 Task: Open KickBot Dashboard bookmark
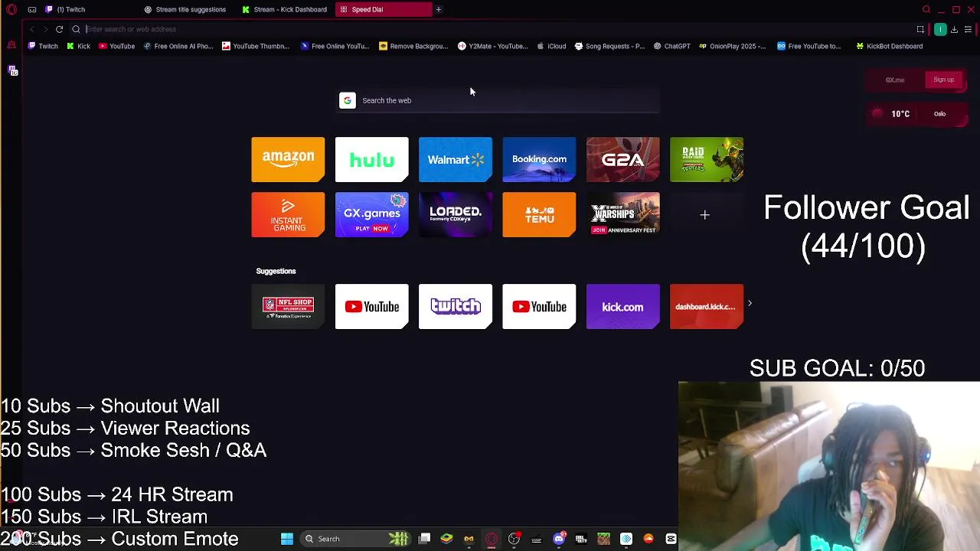point(889,46)
